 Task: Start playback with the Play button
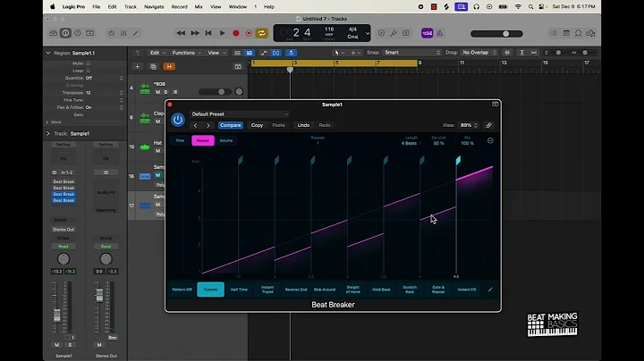point(222,33)
